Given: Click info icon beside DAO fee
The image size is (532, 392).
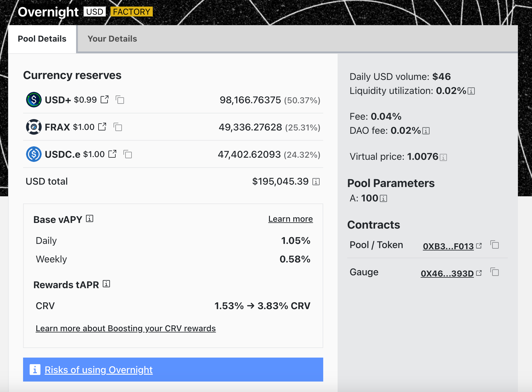Looking at the screenshot, I should click(426, 131).
